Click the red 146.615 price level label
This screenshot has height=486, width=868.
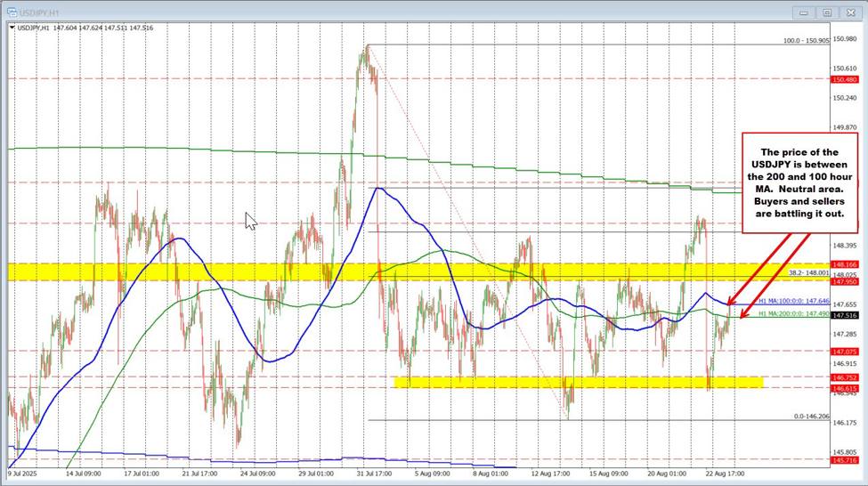845,388
